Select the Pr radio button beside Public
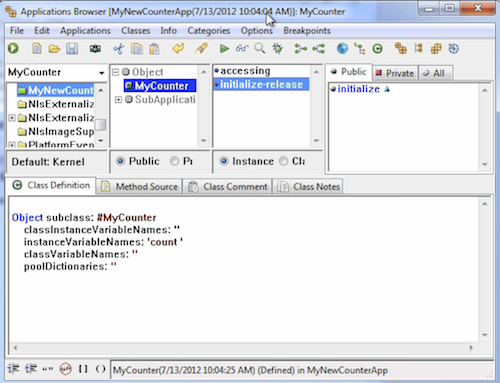This screenshot has height=383, width=500. 174,161
